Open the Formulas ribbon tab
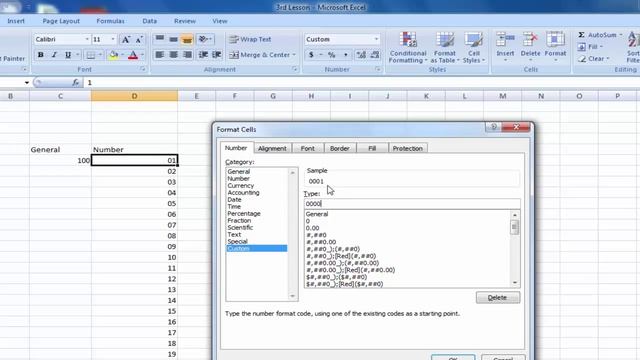Image resolution: width=640 pixels, height=360 pixels. click(x=110, y=21)
